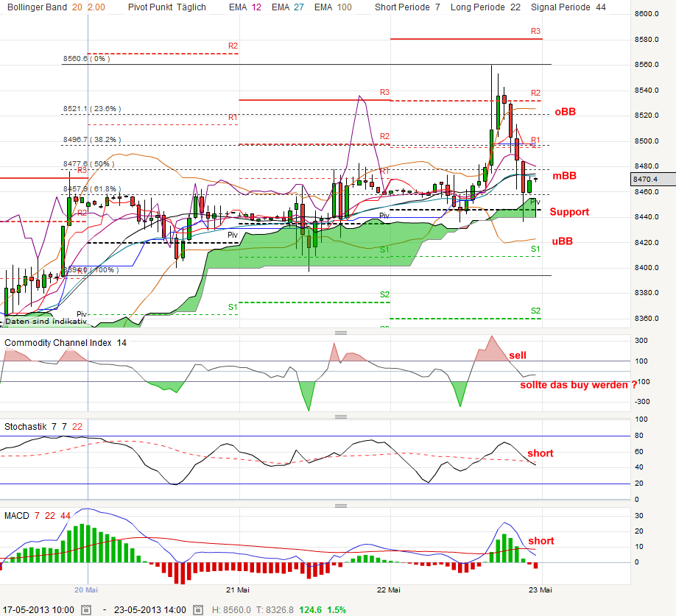This screenshot has height=616, width=676.
Task: Click the end date field 23-05-2013 14:00
Action: (x=150, y=610)
